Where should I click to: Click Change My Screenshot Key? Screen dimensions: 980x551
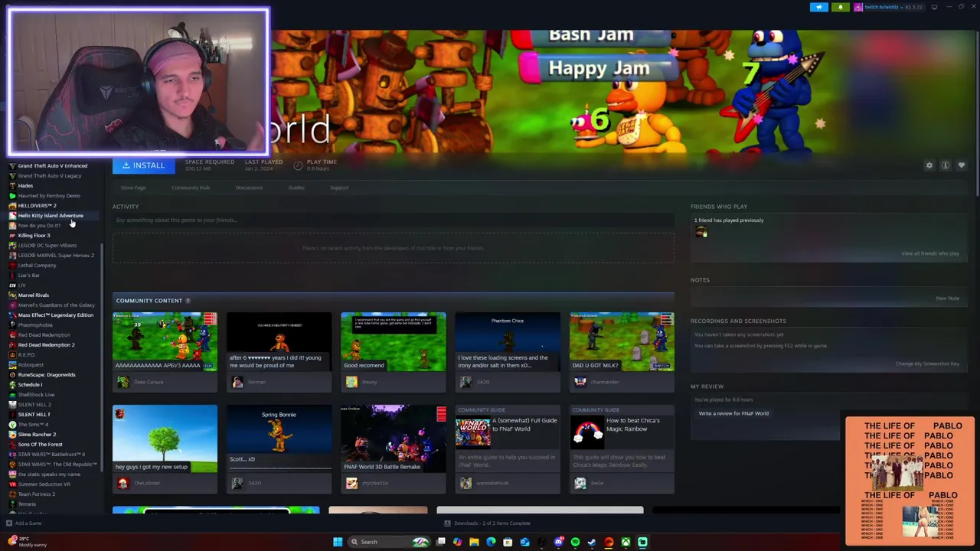coord(927,364)
